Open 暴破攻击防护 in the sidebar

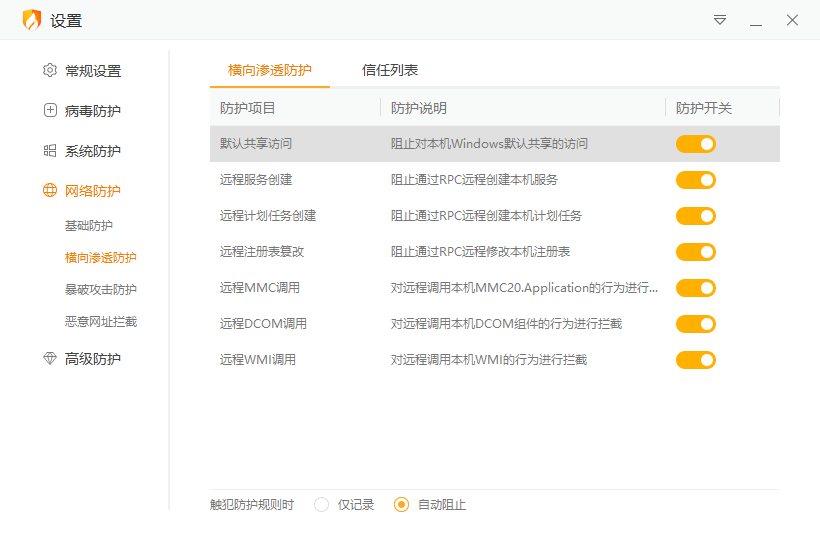100,290
